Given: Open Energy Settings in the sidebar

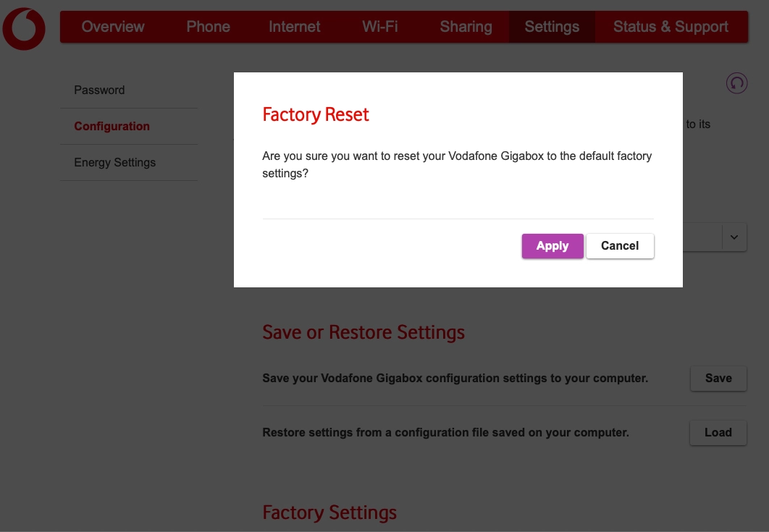Looking at the screenshot, I should click(x=114, y=162).
